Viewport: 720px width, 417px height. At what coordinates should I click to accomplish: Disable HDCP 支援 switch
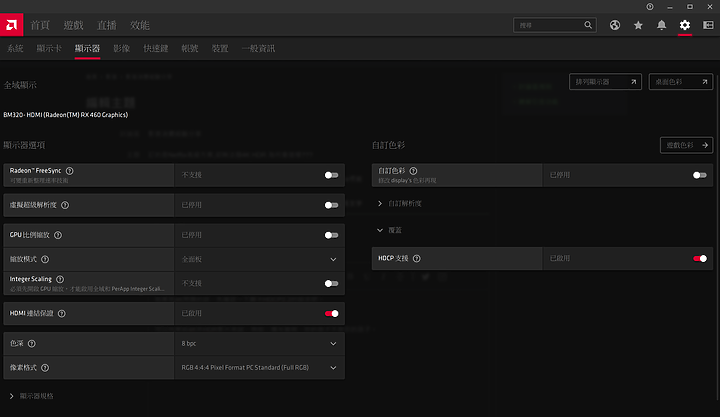pyautogui.click(x=699, y=259)
